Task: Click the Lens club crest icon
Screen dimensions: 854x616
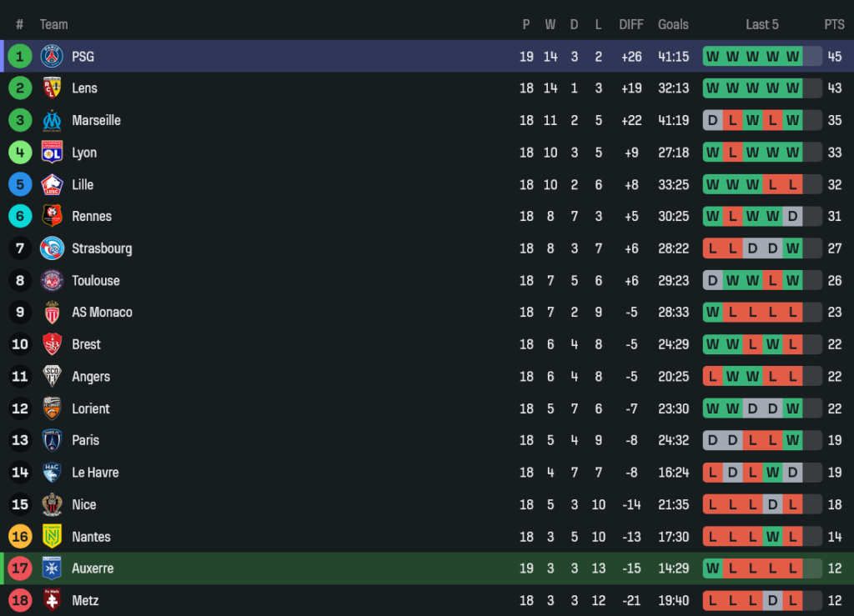Action: tap(52, 88)
